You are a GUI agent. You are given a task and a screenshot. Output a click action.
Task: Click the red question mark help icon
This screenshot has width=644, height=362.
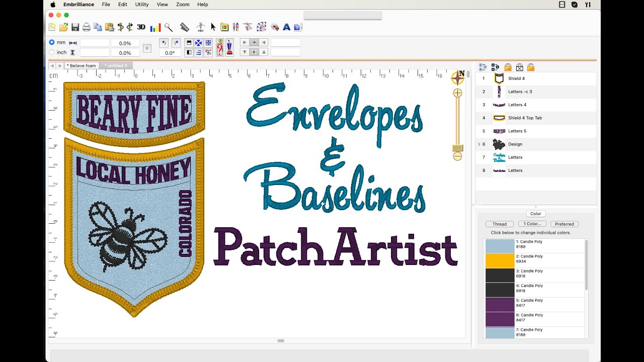(220, 48)
